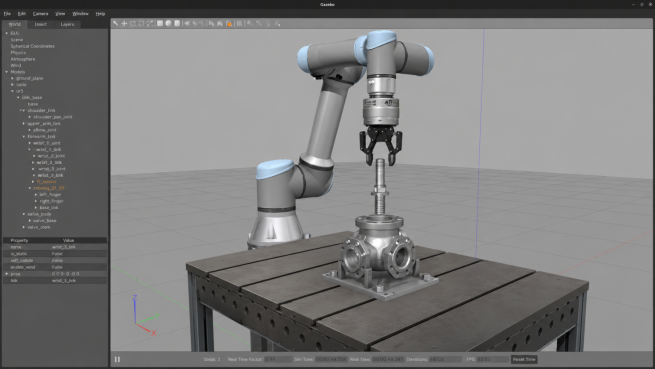The height and width of the screenshot is (369, 655).
Task: Collapse the forearm_link node
Action: point(24,136)
